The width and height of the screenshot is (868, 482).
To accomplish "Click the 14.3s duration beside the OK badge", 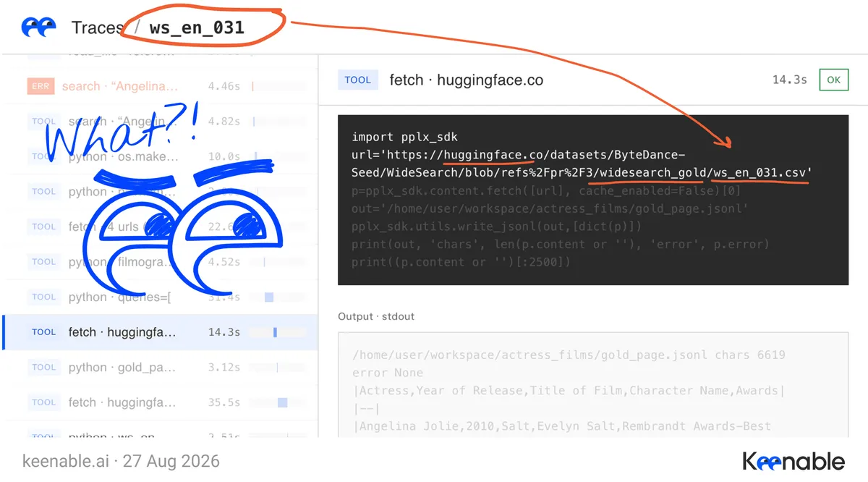I will [789, 80].
